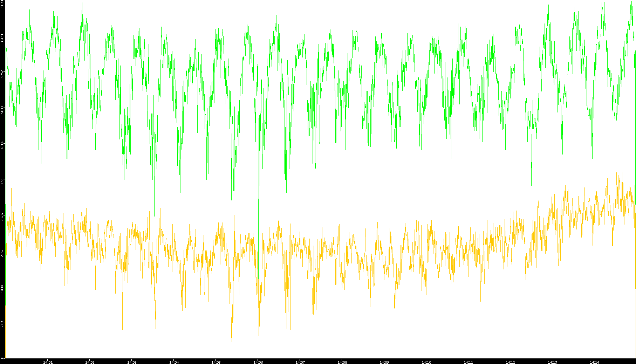The height and width of the screenshot is (364, 636).
Task: Select the 719 y-axis label
Action: [2, 324]
